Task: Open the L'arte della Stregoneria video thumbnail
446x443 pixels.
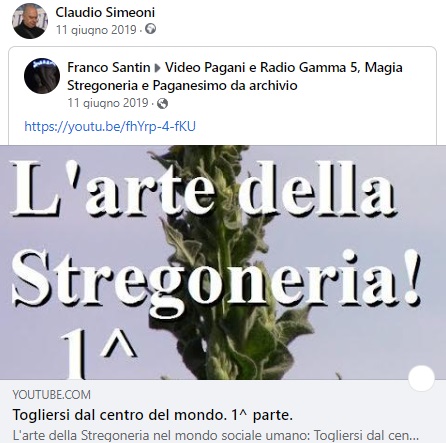Action: (223, 262)
